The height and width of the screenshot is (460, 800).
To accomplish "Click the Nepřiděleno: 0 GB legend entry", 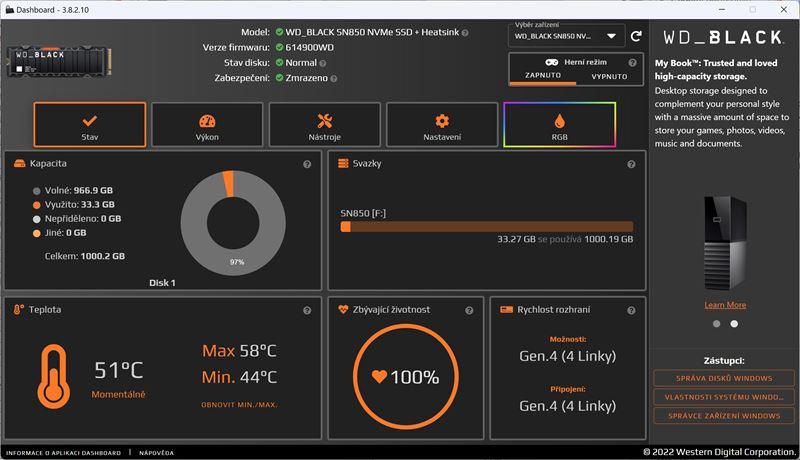I will pyautogui.click(x=77, y=219).
